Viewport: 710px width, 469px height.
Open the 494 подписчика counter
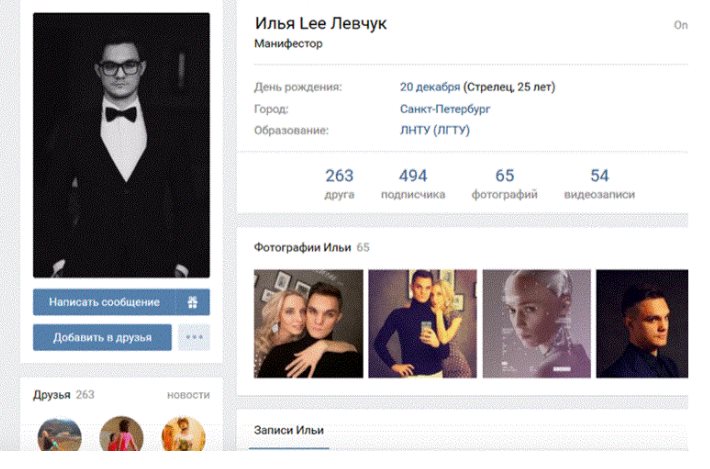pyautogui.click(x=413, y=183)
